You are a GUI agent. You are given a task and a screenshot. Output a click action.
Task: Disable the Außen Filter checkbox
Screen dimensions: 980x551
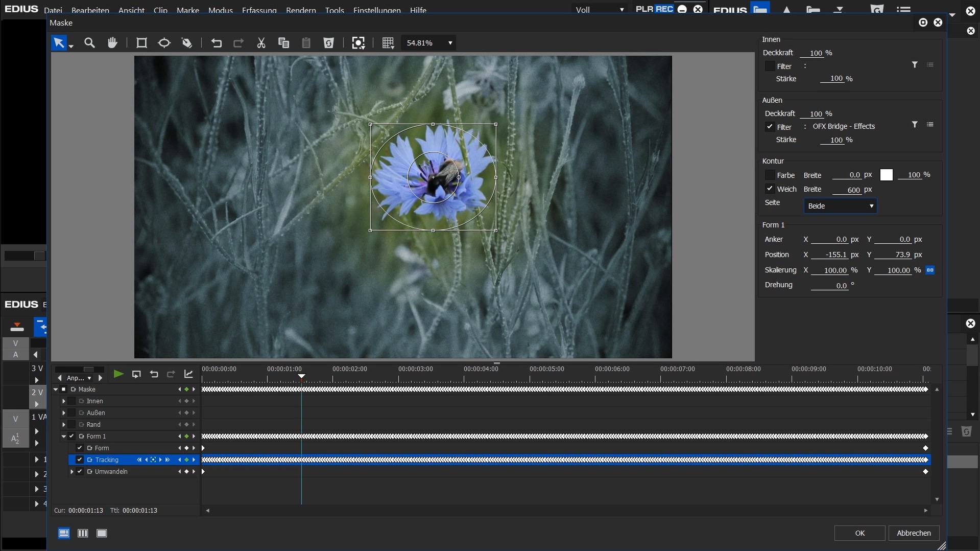(x=770, y=127)
